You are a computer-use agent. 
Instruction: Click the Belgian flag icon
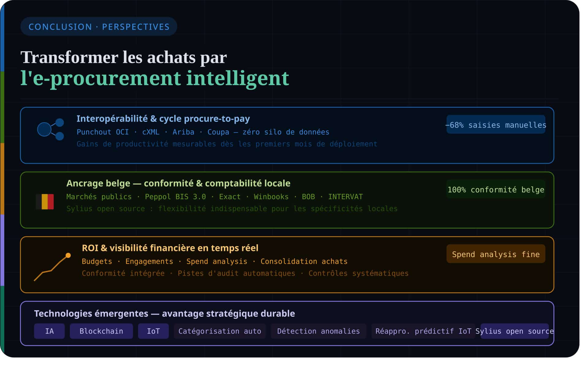(x=45, y=202)
